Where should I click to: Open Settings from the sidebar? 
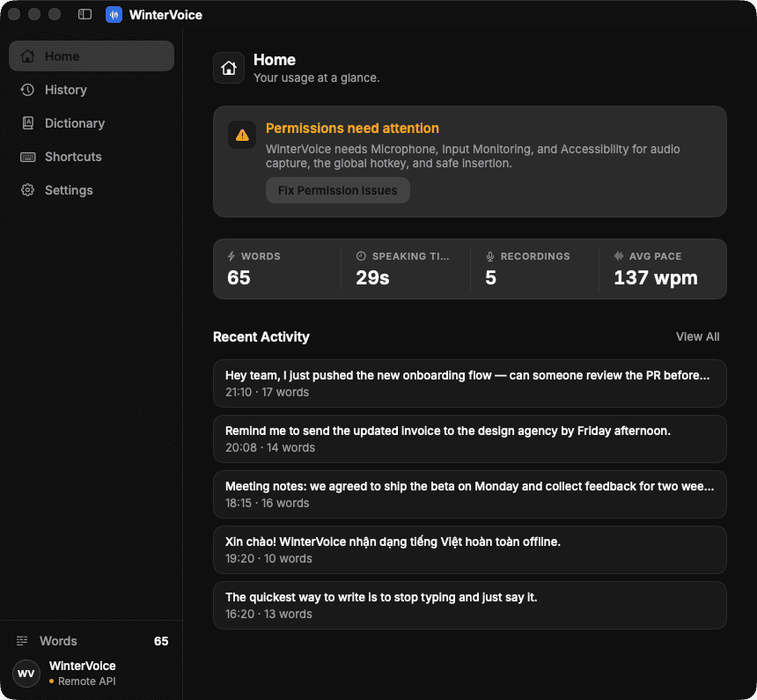pyautogui.click(x=92, y=190)
